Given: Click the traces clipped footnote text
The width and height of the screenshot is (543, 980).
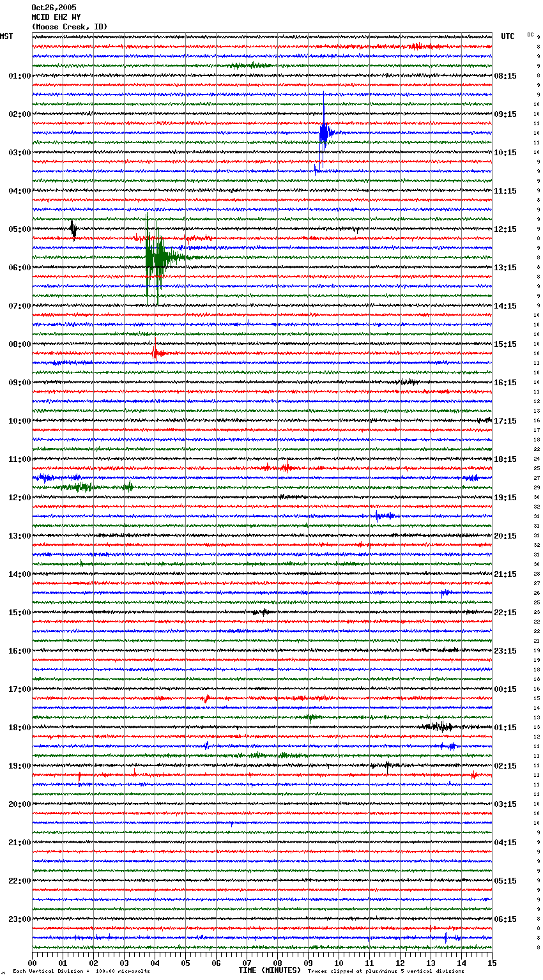Looking at the screenshot, I should [386, 971].
